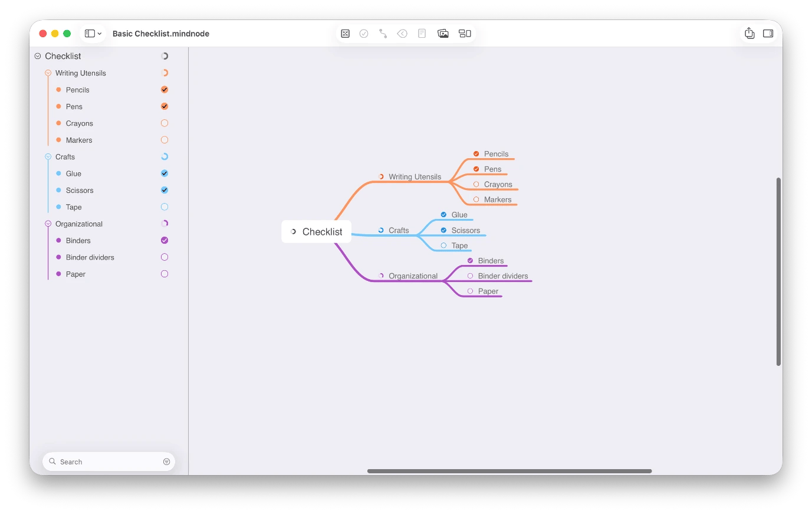Toggle Crayons task circle on canvas
The image size is (812, 514).
476,184
